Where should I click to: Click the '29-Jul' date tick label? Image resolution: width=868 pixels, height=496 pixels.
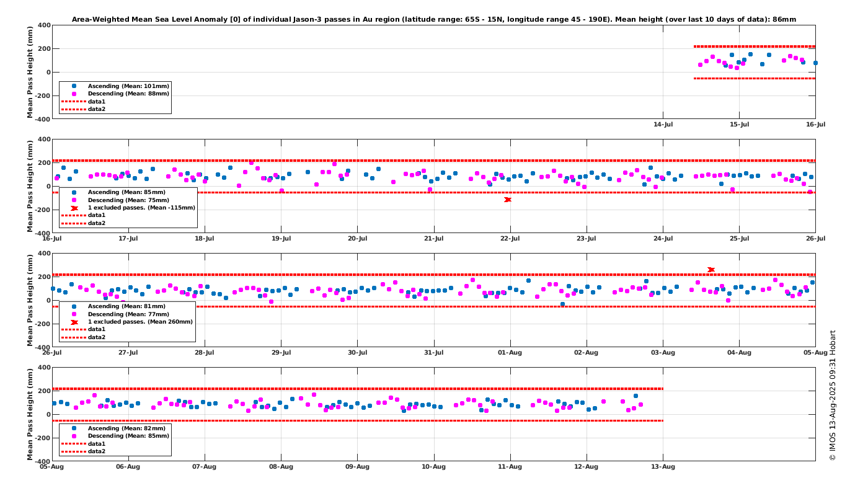[x=281, y=353]
